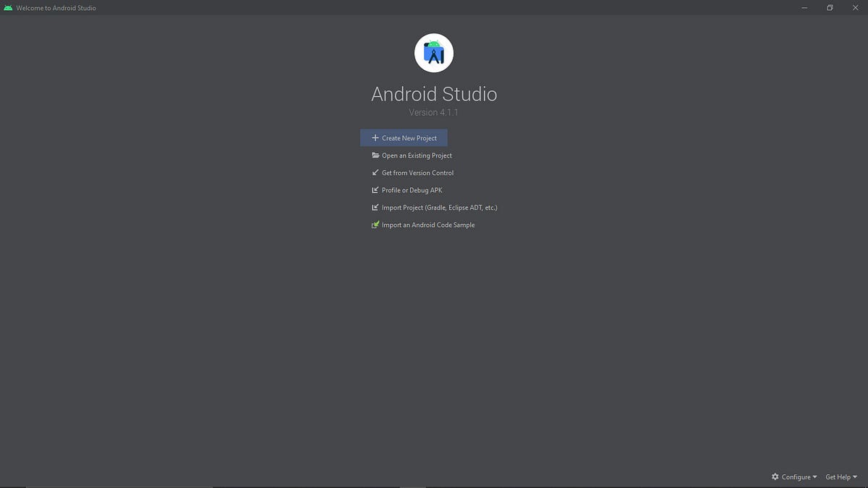868x488 pixels.
Task: Click the Create New Project button
Action: click(x=404, y=137)
